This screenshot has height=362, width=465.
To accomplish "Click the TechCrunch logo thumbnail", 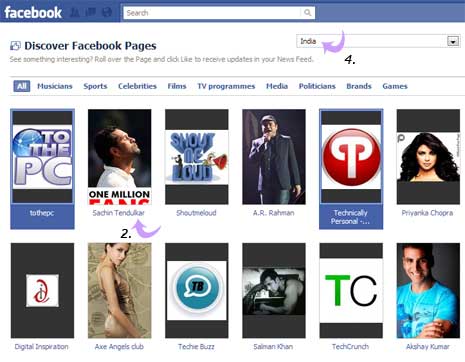I will [x=351, y=291].
